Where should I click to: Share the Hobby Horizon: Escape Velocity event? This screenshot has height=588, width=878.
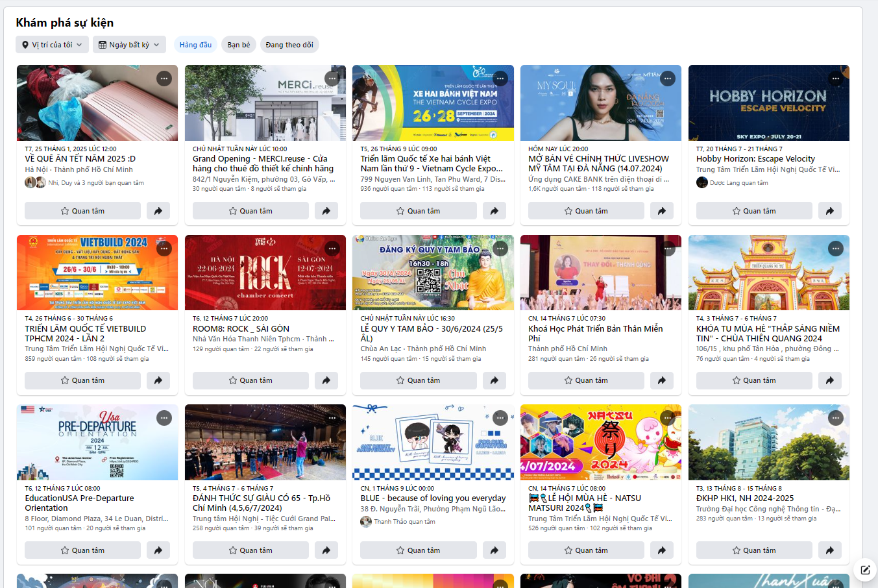[x=830, y=211]
